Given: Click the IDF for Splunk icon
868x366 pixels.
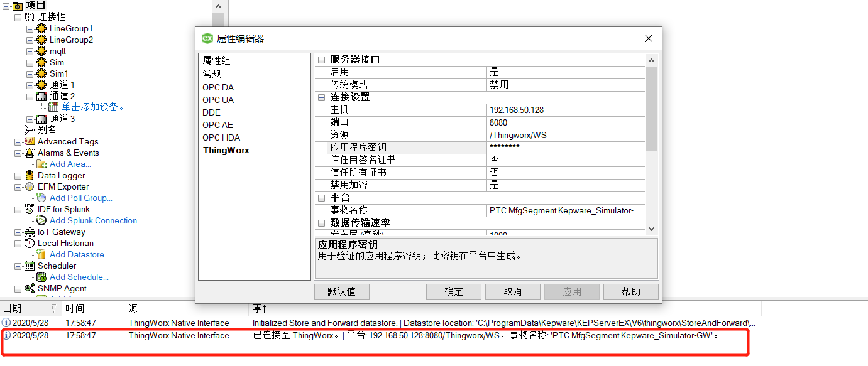Looking at the screenshot, I should [x=30, y=210].
